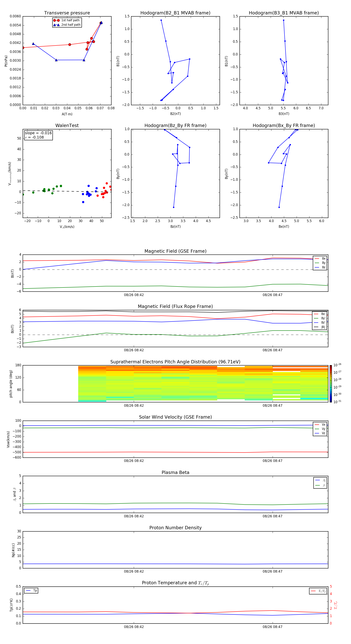Image resolution: width=351 pixels, height=644 pixels.
Task: Click '08/26 08:47' tick under GSE magnetic panel
Action: 273,295
